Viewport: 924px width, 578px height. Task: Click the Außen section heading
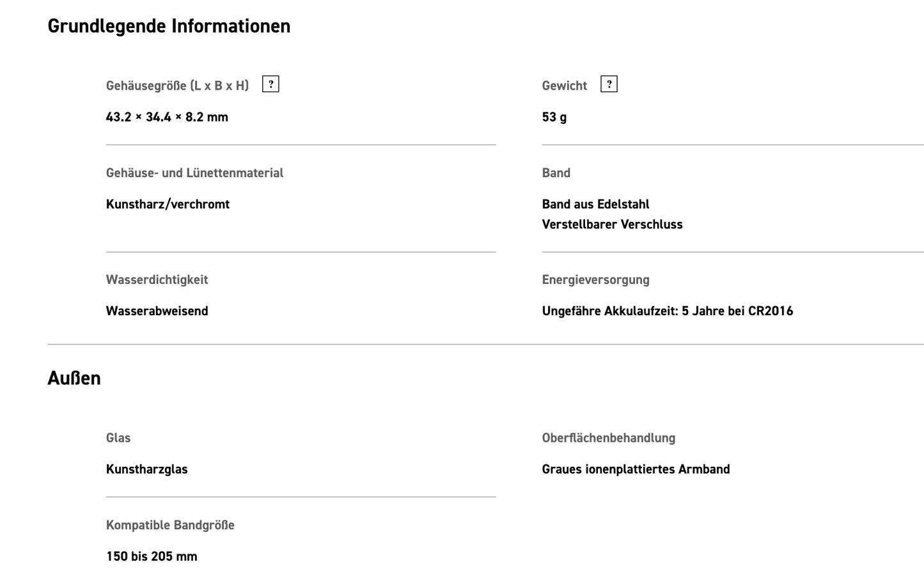click(x=74, y=379)
